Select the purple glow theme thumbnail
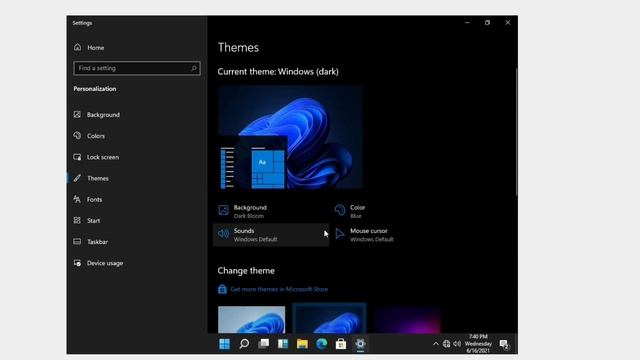This screenshot has width=640, height=360. tap(407, 320)
